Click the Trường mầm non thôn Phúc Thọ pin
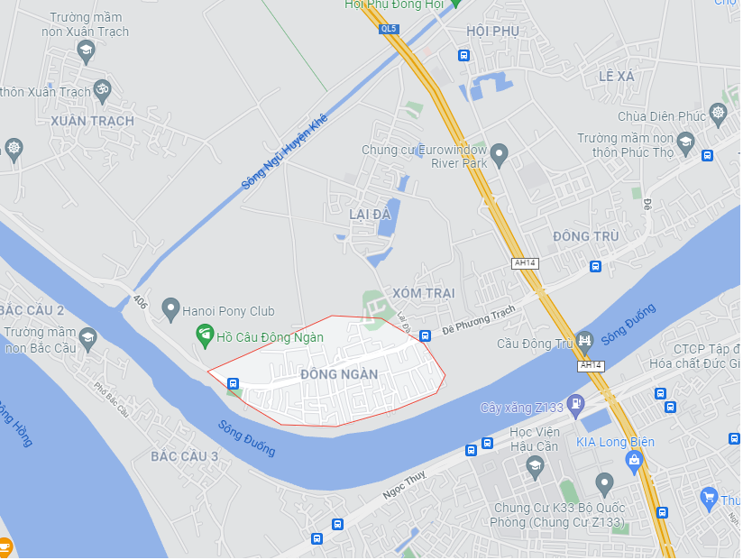 point(685,143)
